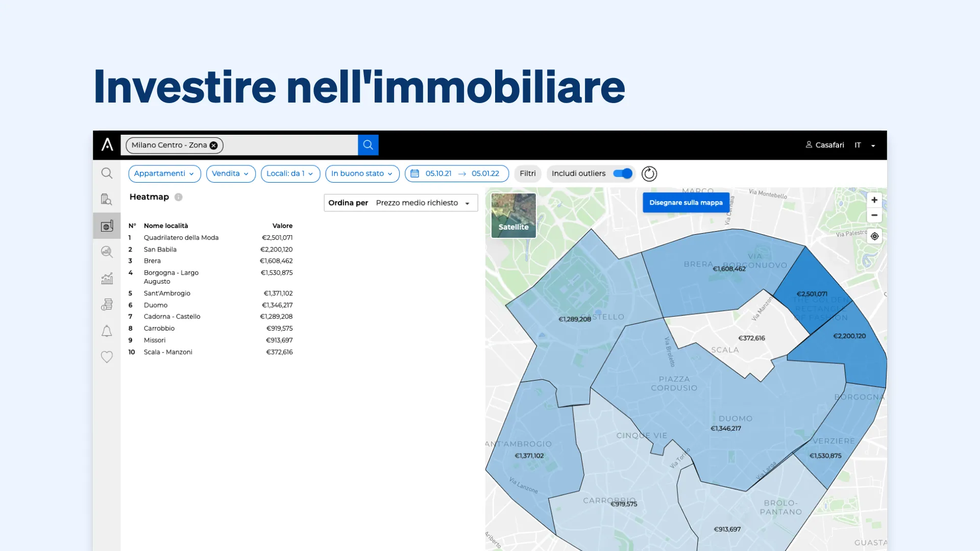The width and height of the screenshot is (980, 551).
Task: Click the locate-me target map icon
Action: (x=875, y=236)
